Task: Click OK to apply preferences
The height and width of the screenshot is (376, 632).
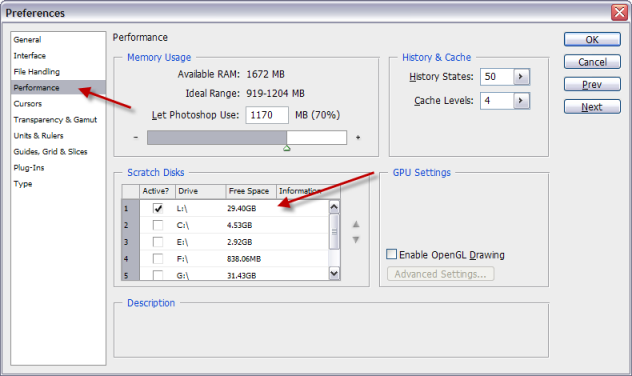Action: pyautogui.click(x=592, y=39)
